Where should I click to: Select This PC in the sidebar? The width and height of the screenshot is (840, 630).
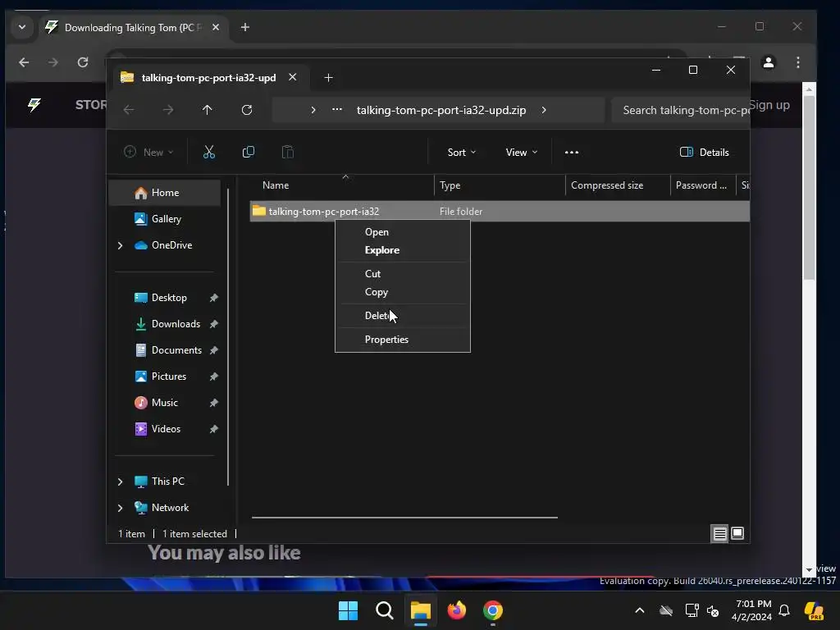(167, 481)
